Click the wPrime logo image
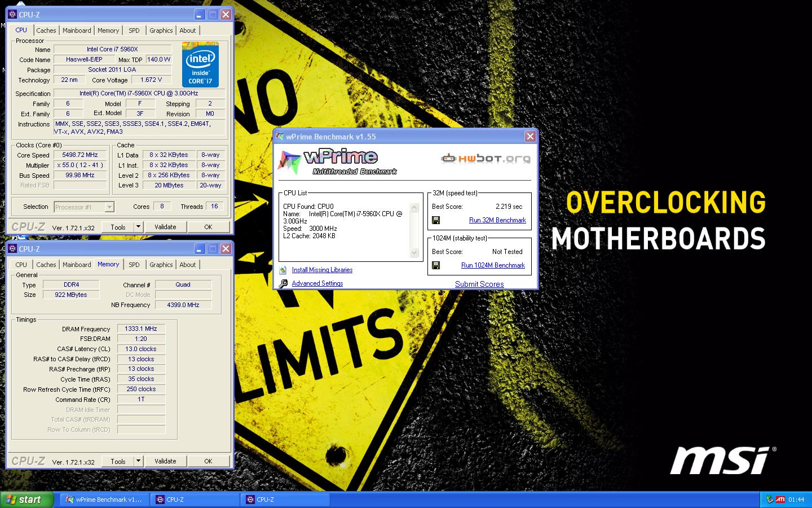This screenshot has height=508, width=812. (337, 162)
